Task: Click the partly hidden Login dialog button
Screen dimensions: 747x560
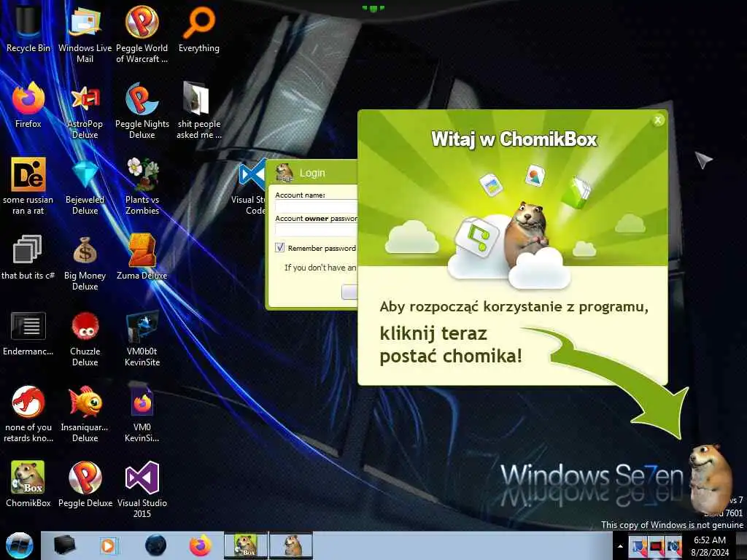Action: coord(349,292)
